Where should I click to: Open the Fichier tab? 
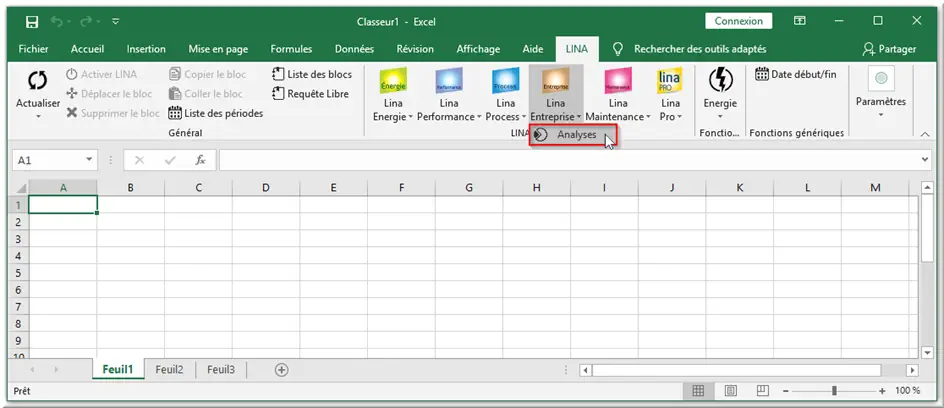pos(34,49)
